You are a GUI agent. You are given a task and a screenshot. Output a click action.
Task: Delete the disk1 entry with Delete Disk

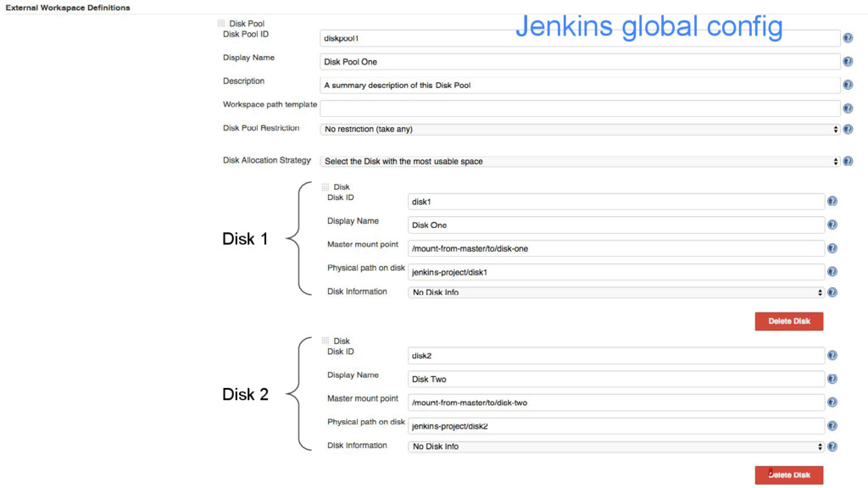pyautogui.click(x=789, y=321)
